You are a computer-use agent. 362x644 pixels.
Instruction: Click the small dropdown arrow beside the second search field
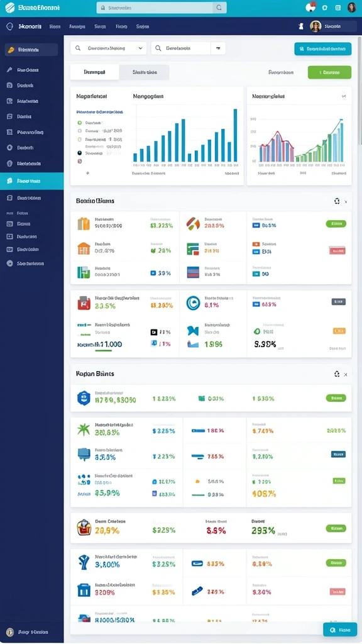(218, 48)
